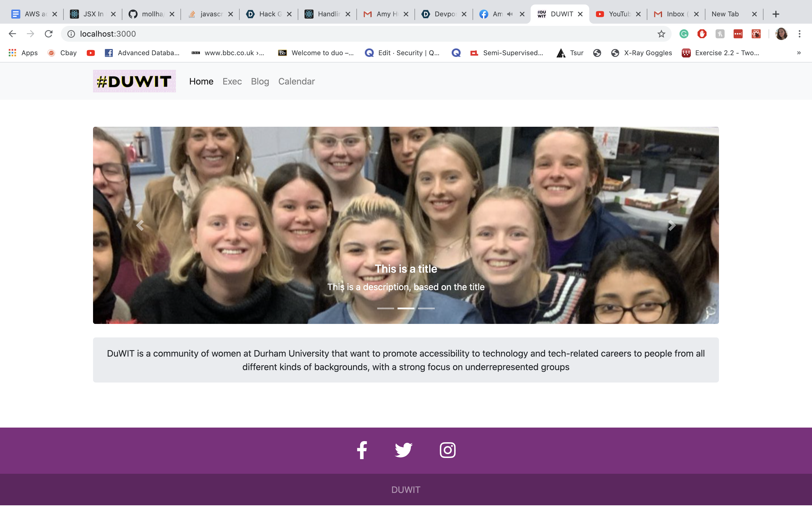Open Chrome three-dot menu
812x507 pixels.
[799, 34]
